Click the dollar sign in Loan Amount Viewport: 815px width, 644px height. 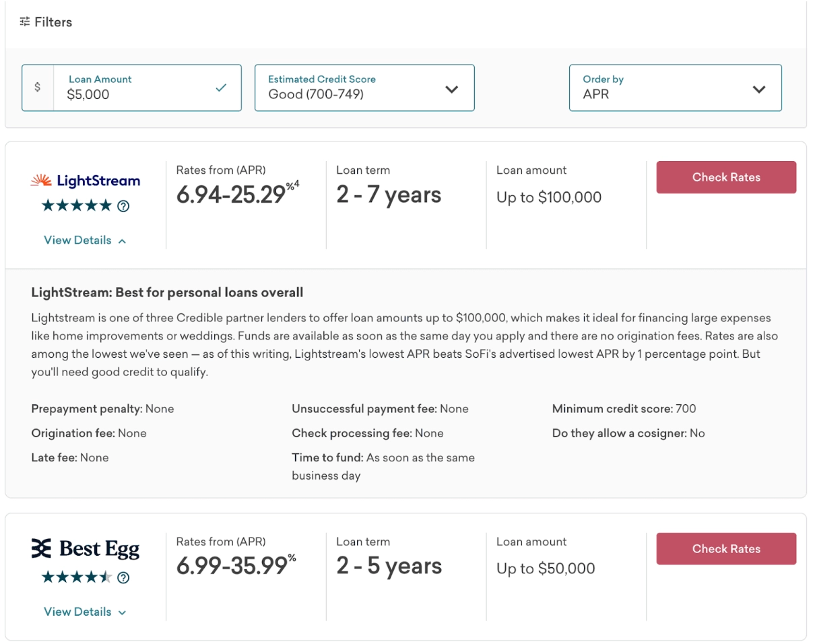37,87
